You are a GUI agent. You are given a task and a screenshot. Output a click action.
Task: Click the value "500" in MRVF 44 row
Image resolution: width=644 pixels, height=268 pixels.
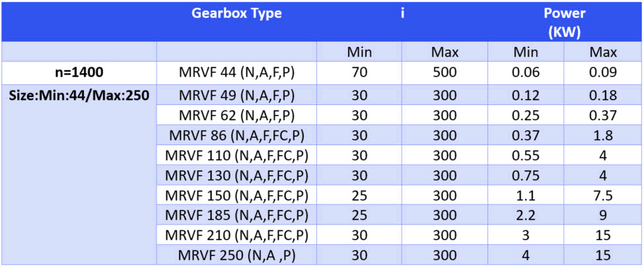point(445,73)
